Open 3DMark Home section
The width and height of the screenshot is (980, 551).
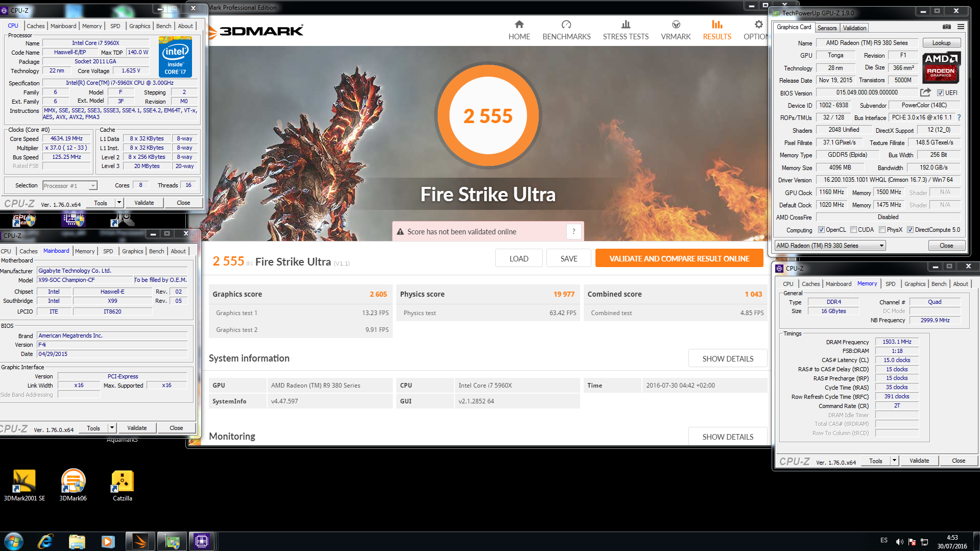[519, 30]
